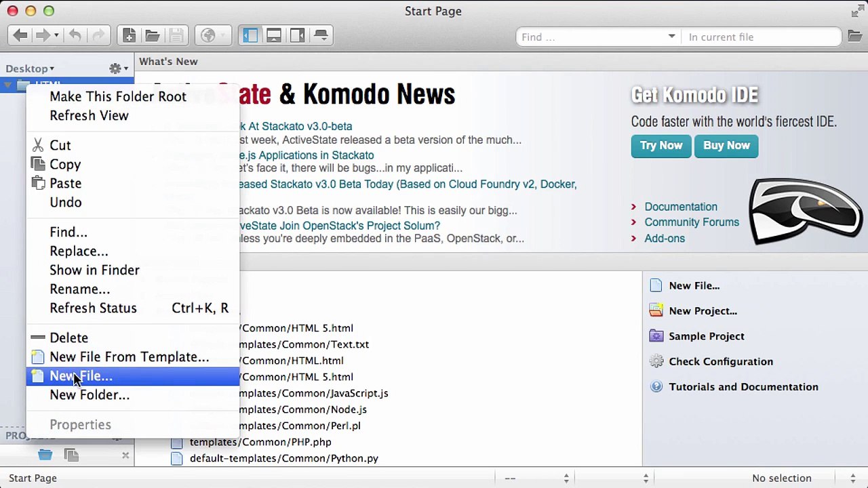
Task: Toggle the right pane visibility
Action: [x=297, y=35]
